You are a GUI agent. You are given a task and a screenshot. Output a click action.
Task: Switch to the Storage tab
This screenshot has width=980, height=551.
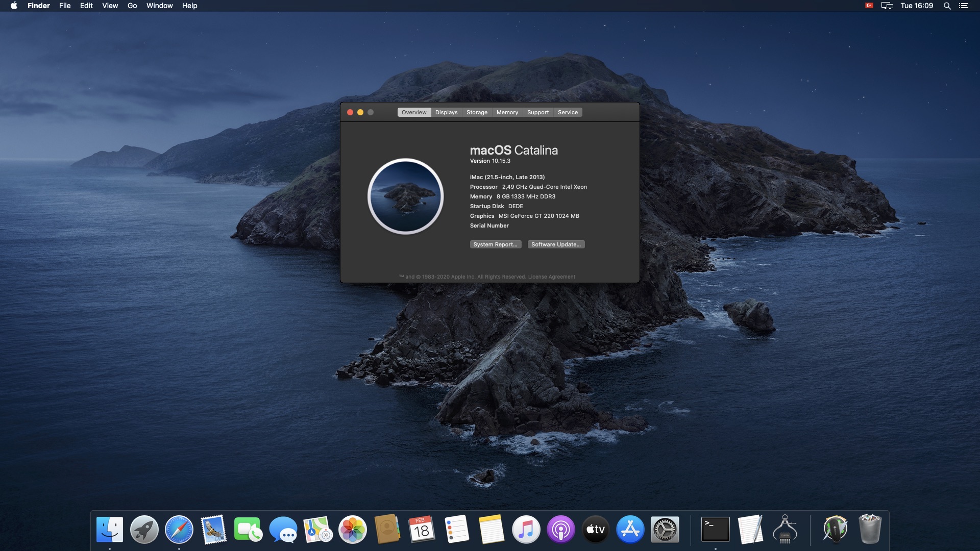click(477, 112)
